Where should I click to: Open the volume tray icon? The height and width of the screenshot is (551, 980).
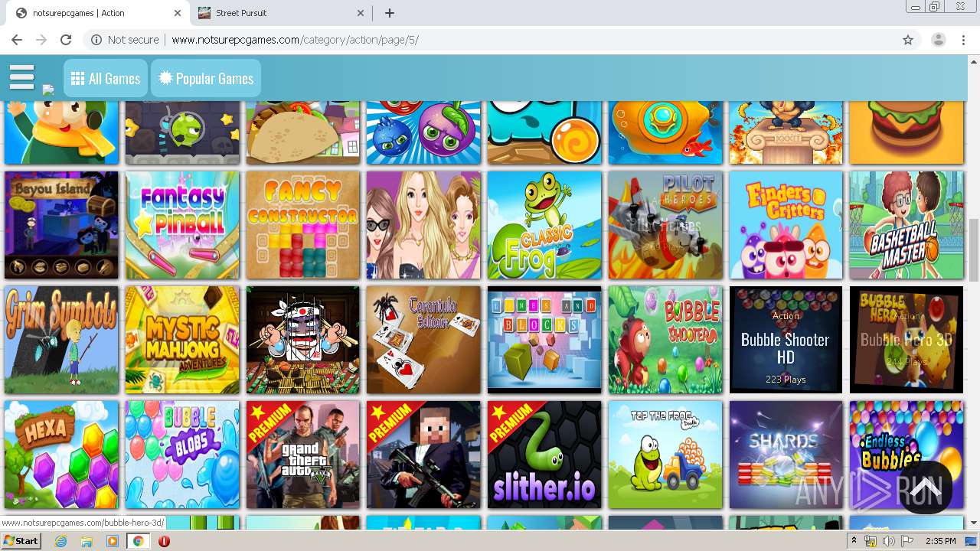point(888,541)
